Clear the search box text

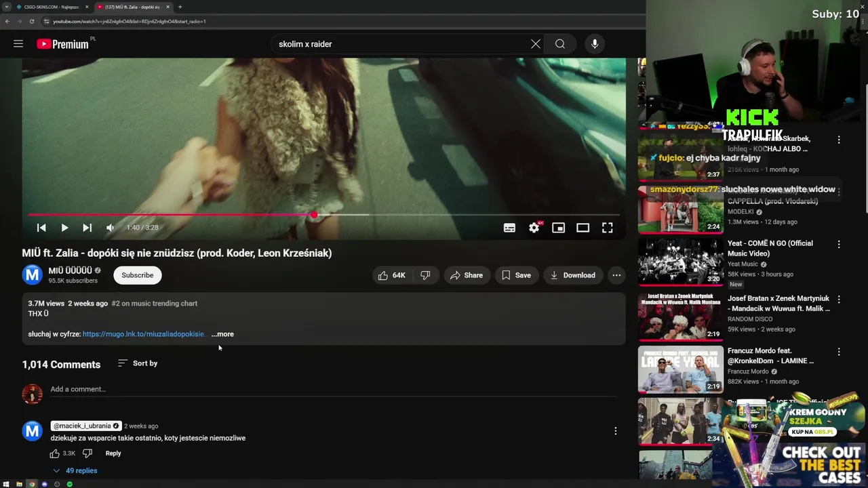536,44
